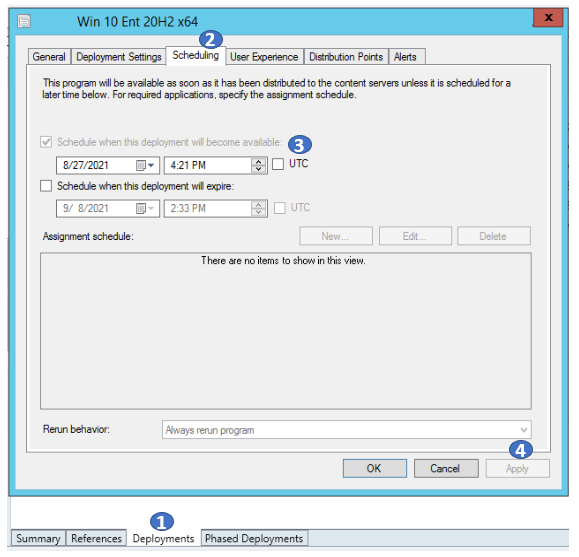579x557 pixels.
Task: Increase the 4:21 PM time value
Action: [x=258, y=162]
